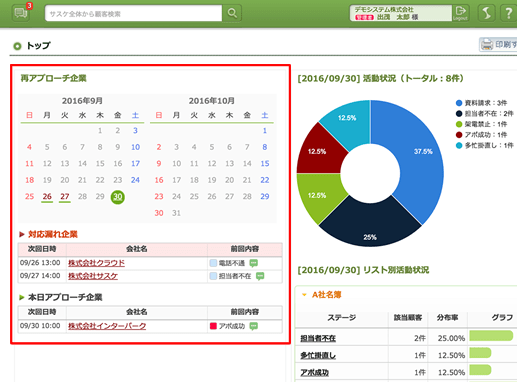Viewport: 517px width, 382px height.
Task: Click the print button
Action: tap(498, 44)
